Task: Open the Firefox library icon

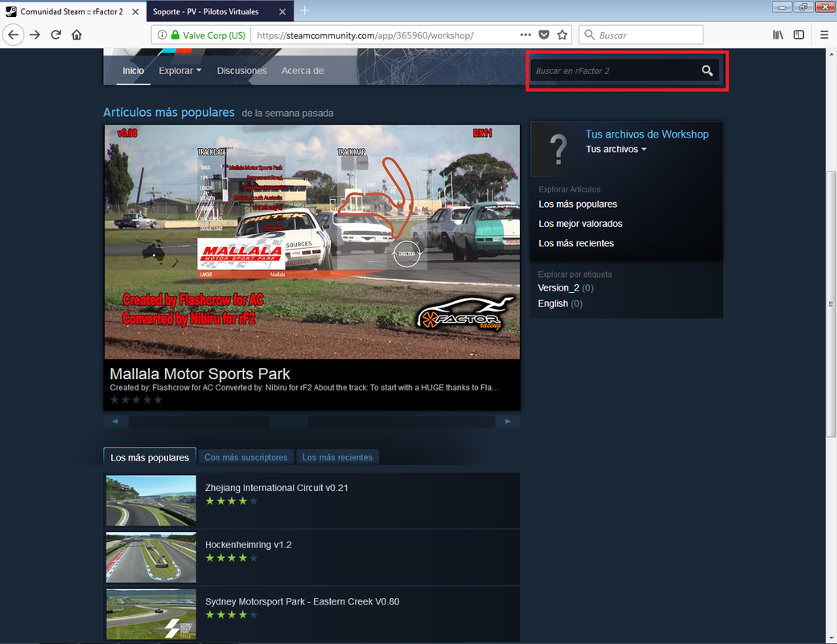Action: pos(778,35)
